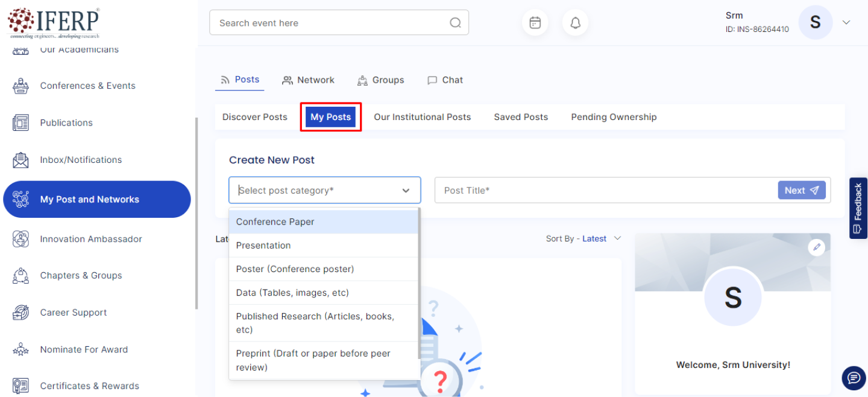Expand the profile account chevron

(x=846, y=23)
